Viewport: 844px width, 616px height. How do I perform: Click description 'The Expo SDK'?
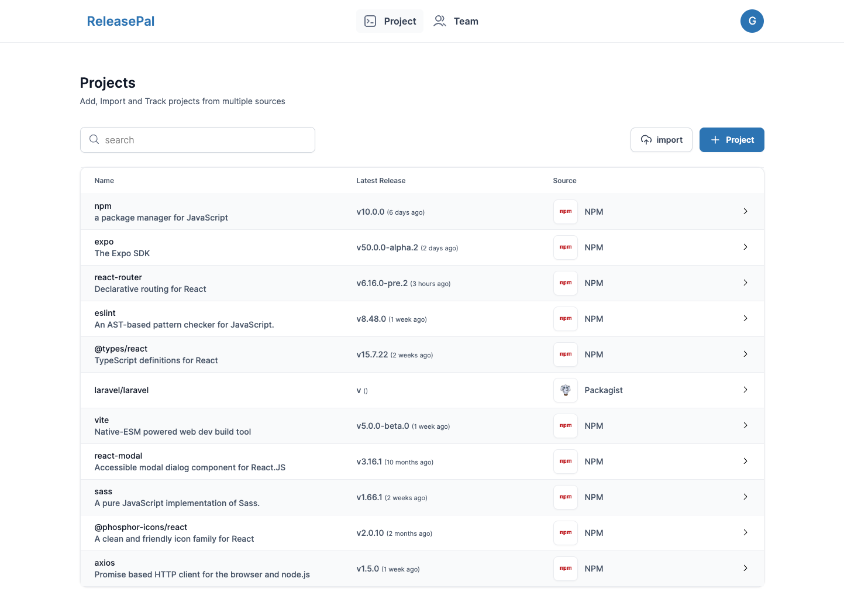(122, 253)
